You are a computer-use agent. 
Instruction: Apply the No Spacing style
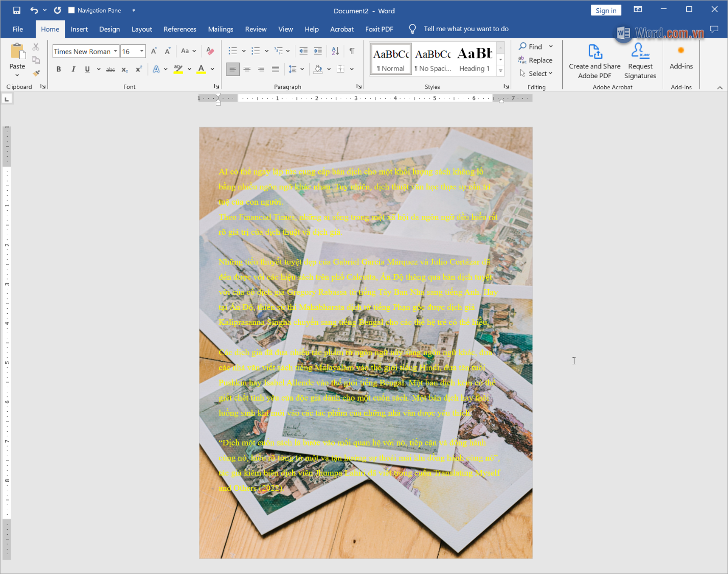click(433, 60)
